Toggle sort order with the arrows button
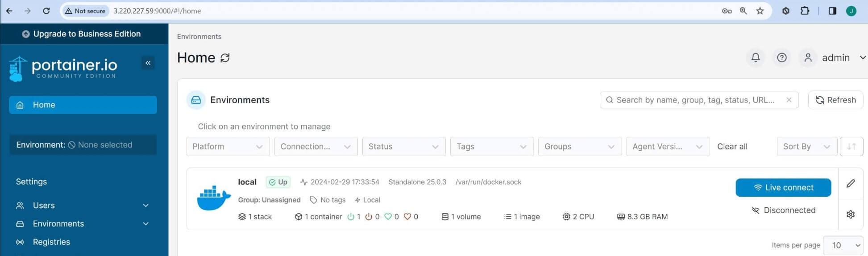This screenshot has height=256, width=868. pyautogui.click(x=851, y=147)
